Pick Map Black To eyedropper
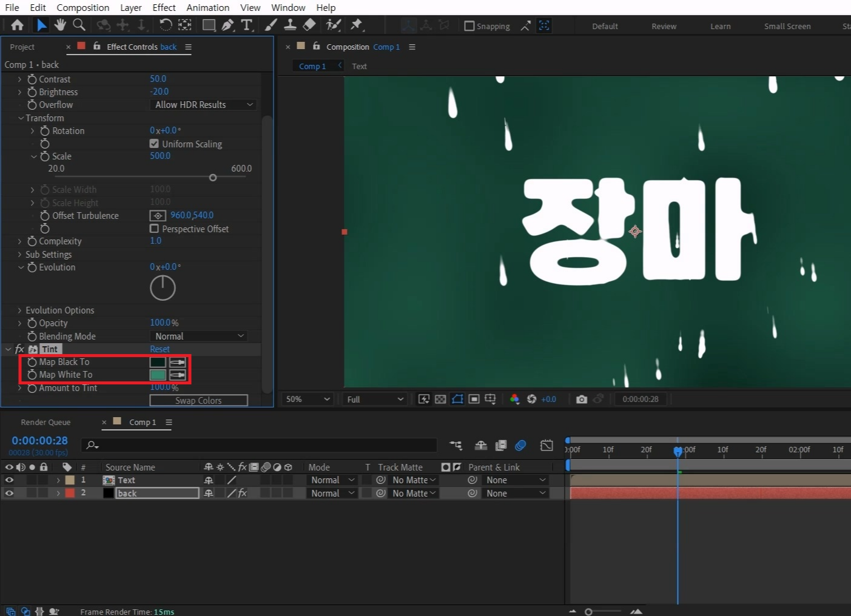 (x=177, y=362)
